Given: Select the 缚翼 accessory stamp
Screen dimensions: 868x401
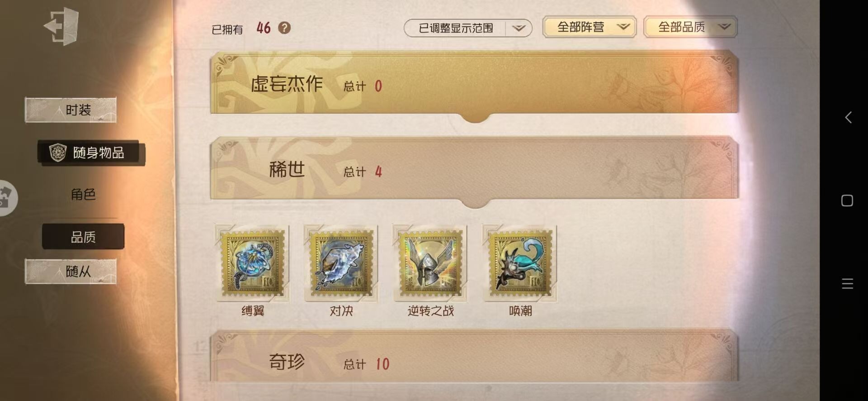Looking at the screenshot, I should click(x=252, y=263).
